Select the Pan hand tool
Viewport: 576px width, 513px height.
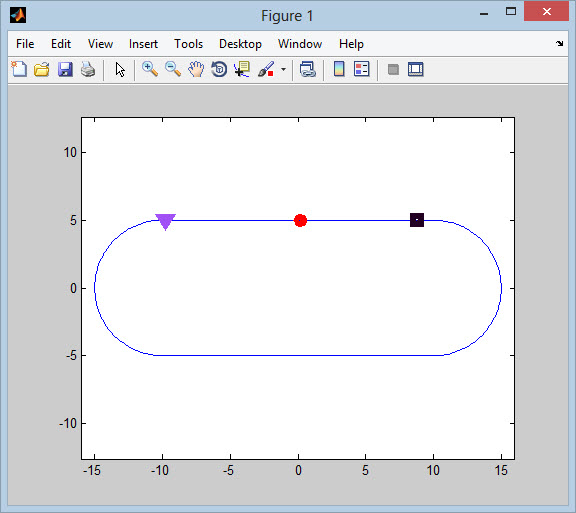196,69
